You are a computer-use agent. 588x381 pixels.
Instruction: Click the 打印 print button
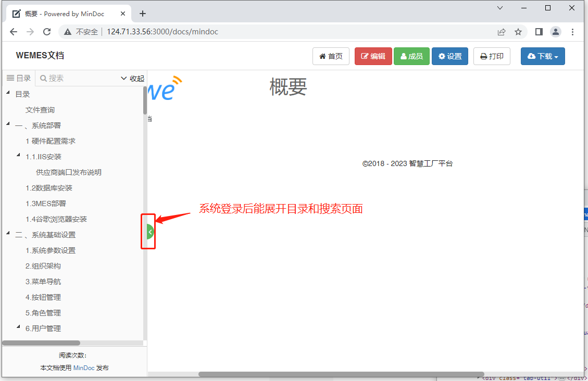coord(492,56)
